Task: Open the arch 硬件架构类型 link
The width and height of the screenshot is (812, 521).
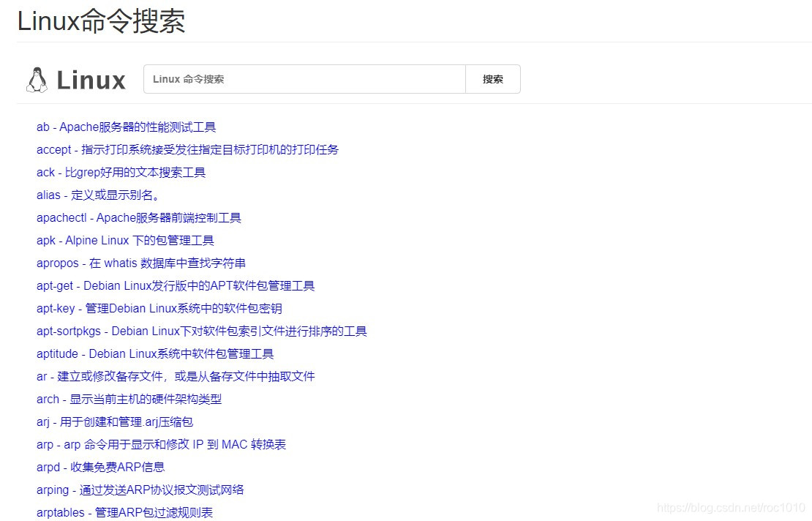Action: (x=129, y=400)
